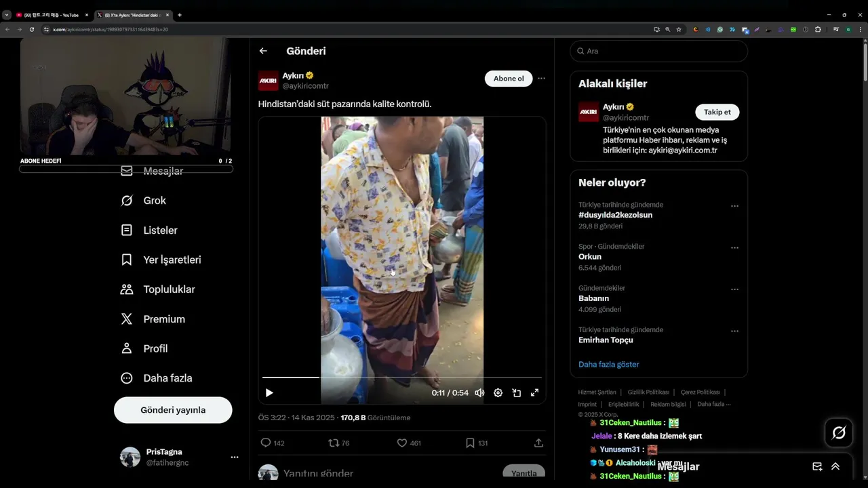Open the @aykiricomtr handle on the post
This screenshot has width=868, height=488.
tap(305, 86)
